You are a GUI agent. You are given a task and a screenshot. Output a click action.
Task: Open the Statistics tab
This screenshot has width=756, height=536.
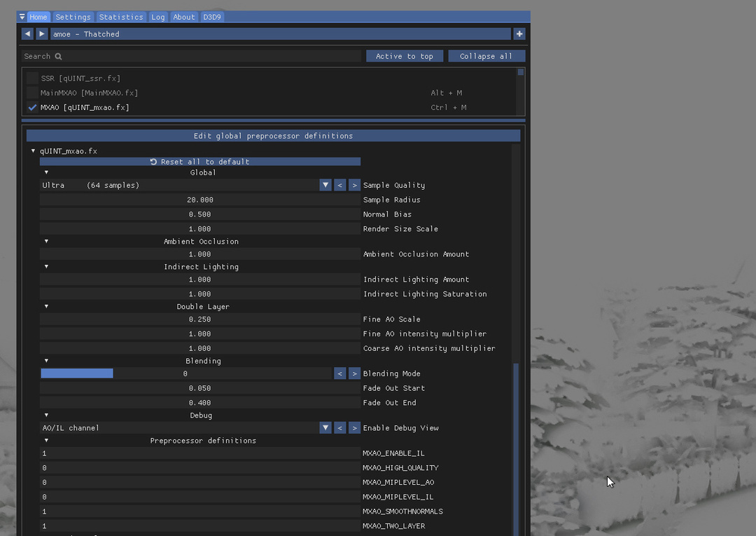[121, 17]
